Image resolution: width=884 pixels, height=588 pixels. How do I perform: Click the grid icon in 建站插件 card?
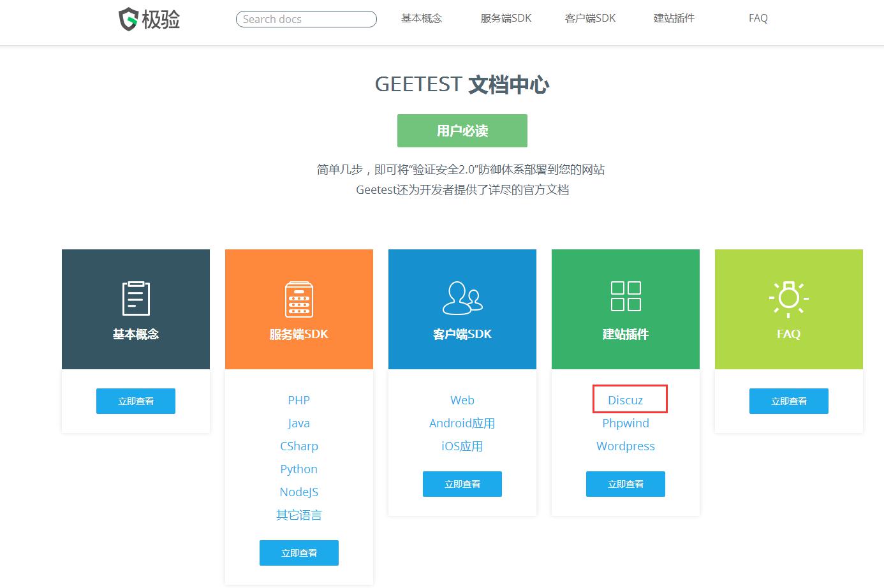click(626, 296)
